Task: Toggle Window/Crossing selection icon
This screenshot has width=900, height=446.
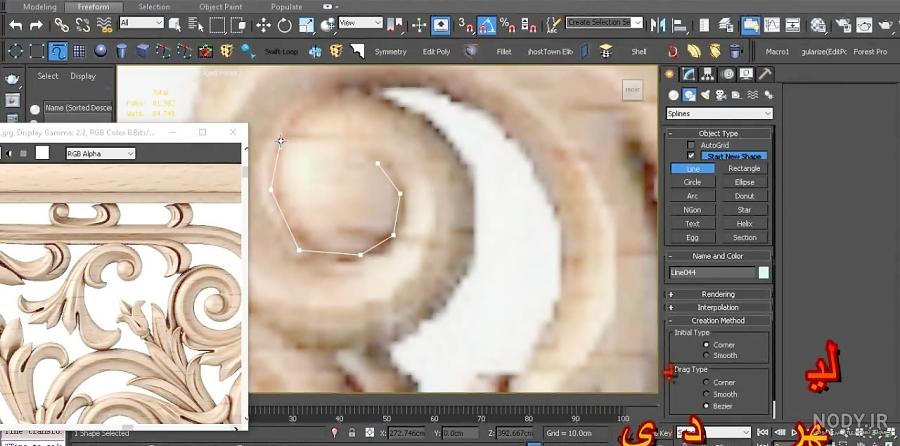Action: pyautogui.click(x=238, y=25)
